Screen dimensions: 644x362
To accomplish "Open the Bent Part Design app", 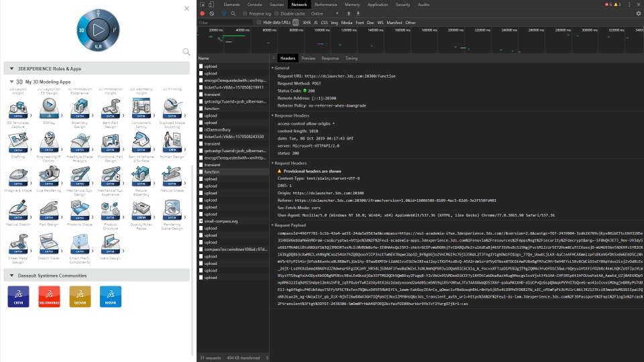I will pos(111,109).
